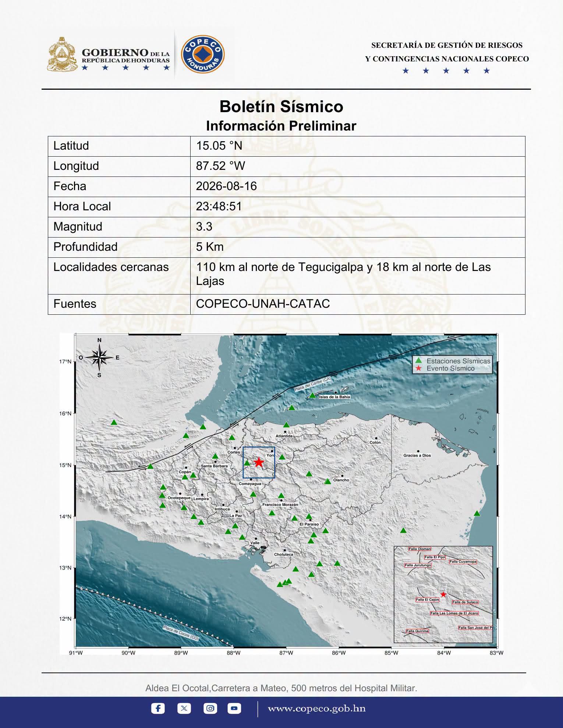The width and height of the screenshot is (563, 728).
Task: Click the "Falla Cuyamopa" inset label
Action: (463, 562)
